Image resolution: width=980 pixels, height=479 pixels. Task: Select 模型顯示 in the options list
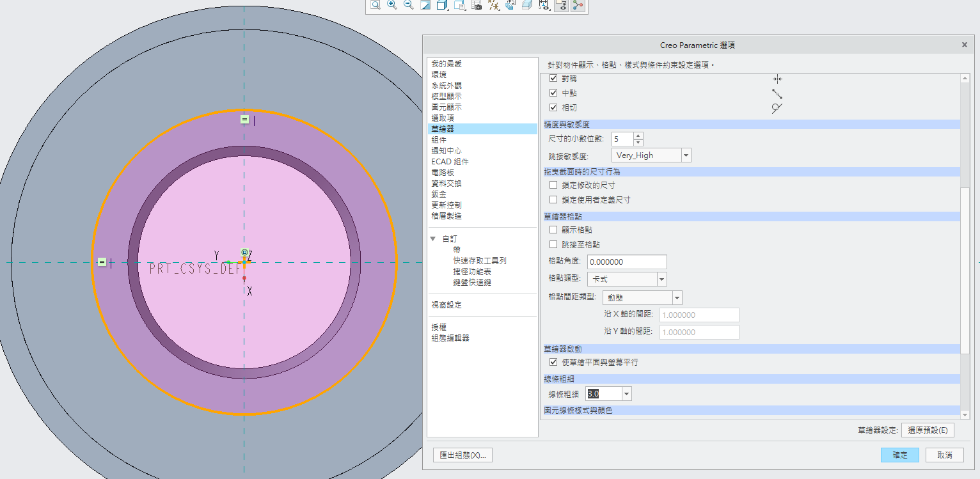pyautogui.click(x=446, y=97)
